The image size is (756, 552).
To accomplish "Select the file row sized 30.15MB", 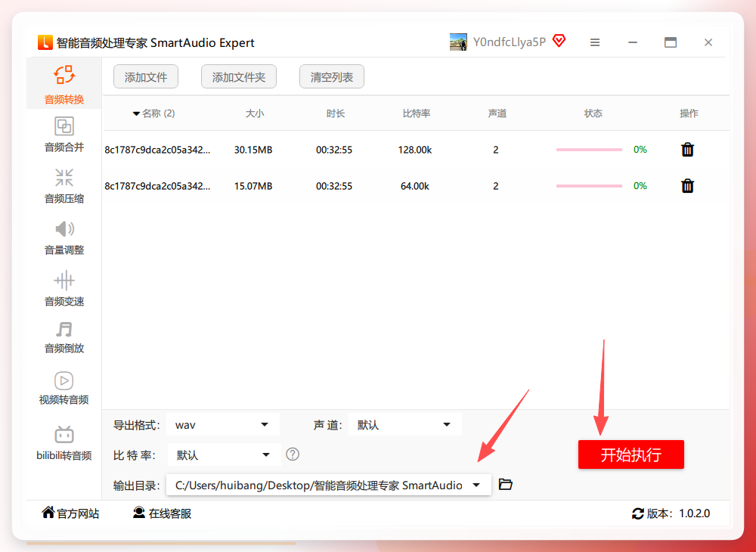I will pos(416,150).
